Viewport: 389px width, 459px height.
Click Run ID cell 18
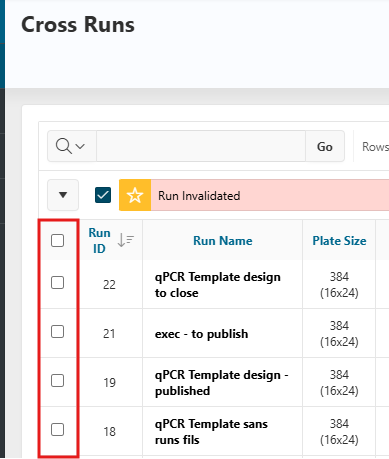(109, 432)
